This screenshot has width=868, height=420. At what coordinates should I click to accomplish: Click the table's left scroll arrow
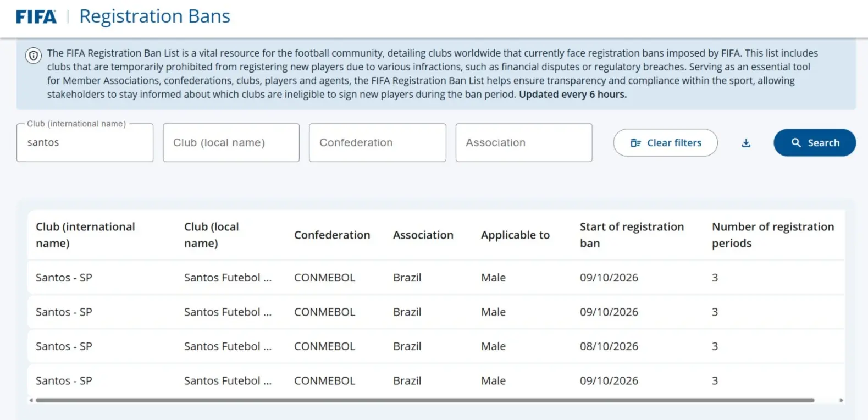(x=31, y=400)
